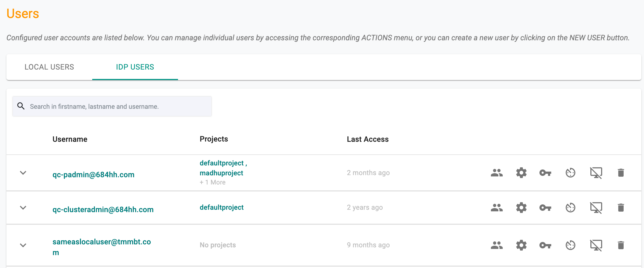Open user qc-padmin@684hh.com
Screen dimensions: 644x268
click(x=93, y=175)
